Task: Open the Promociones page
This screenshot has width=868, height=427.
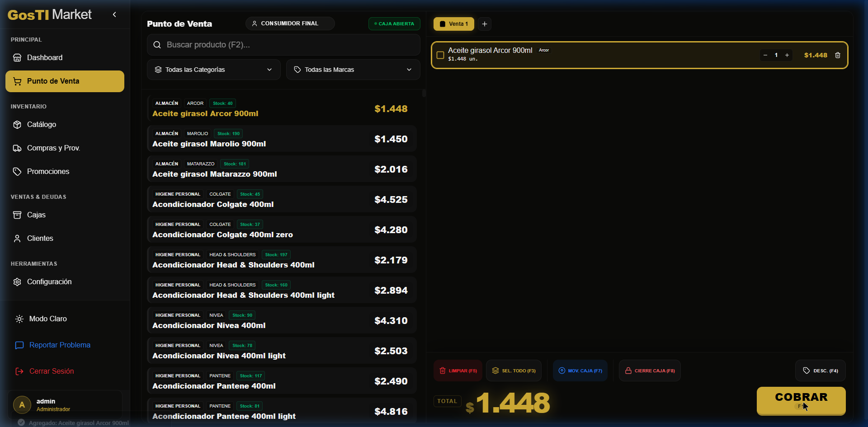Action: [65, 172]
